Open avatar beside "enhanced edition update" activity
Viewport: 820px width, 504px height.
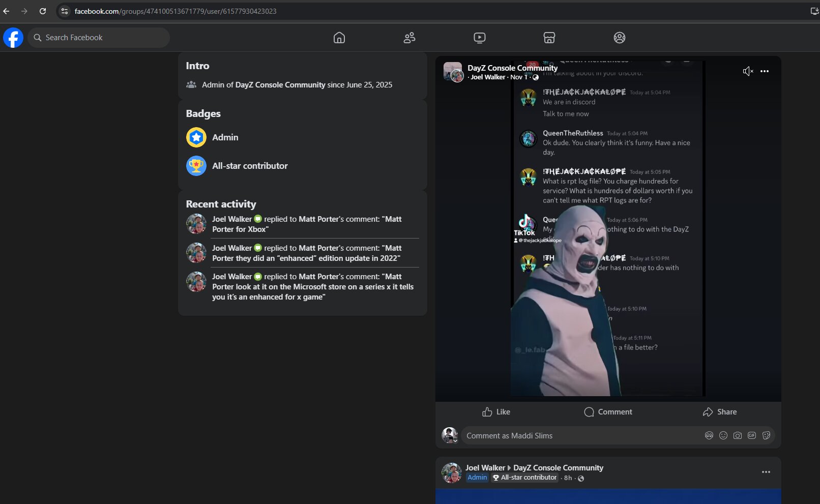point(196,253)
